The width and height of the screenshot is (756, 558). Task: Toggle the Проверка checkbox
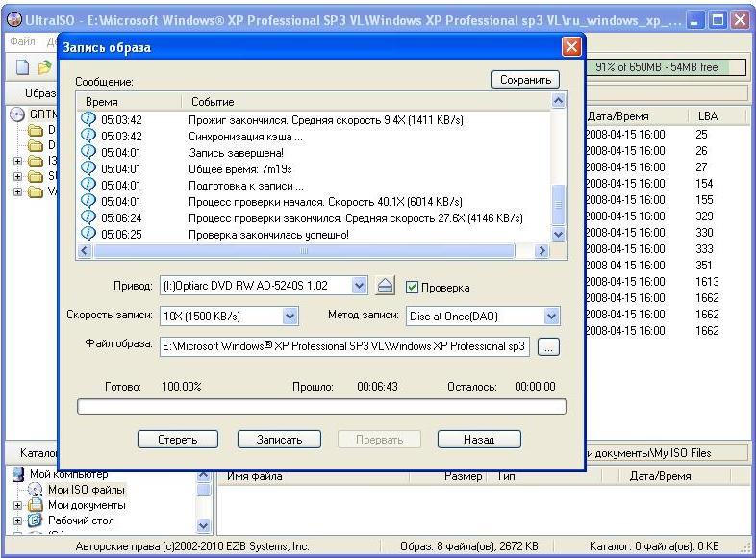pos(412,287)
